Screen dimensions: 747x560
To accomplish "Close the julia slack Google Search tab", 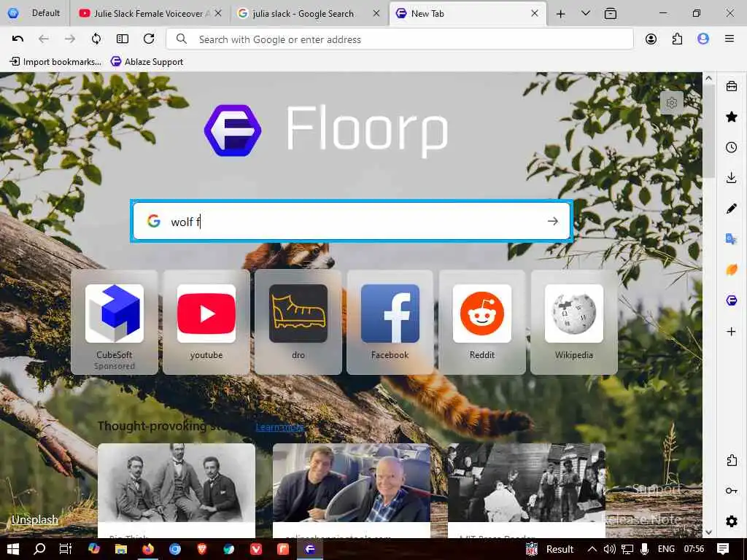I will click(x=376, y=13).
